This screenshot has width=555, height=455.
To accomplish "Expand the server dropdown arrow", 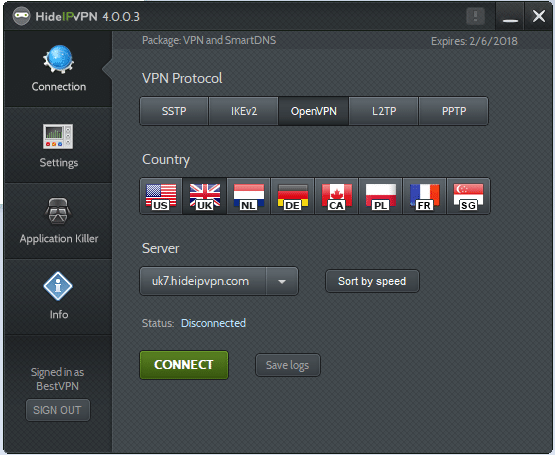I will tap(282, 281).
